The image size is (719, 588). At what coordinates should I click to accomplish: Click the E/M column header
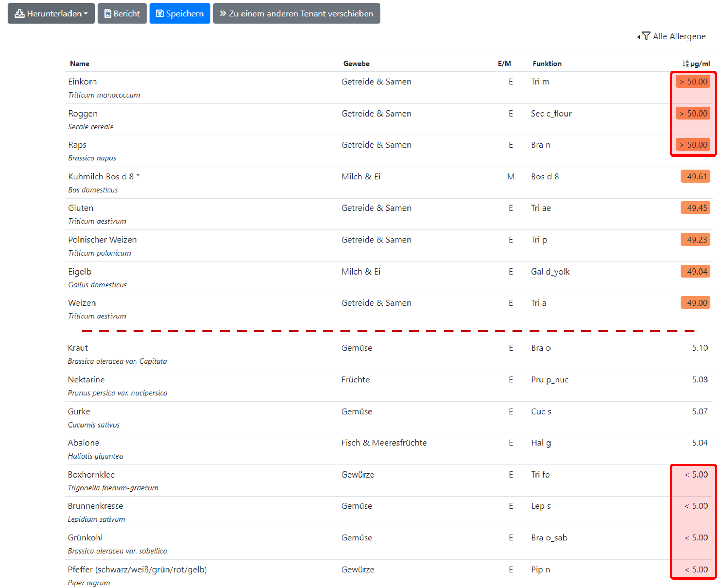pos(504,64)
